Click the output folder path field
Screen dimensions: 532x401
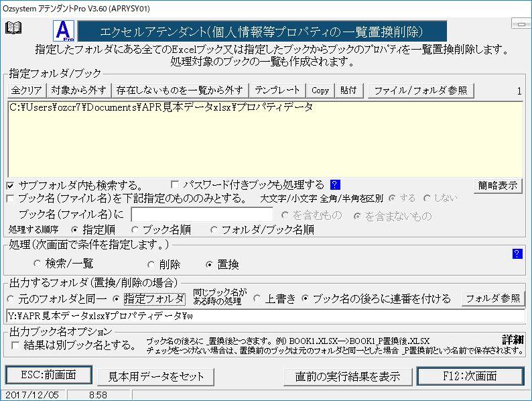pos(265,316)
